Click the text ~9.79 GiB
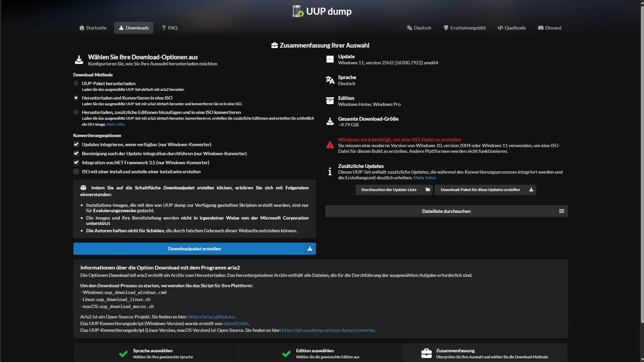Screen dimensions: 644x362 pos(348,125)
